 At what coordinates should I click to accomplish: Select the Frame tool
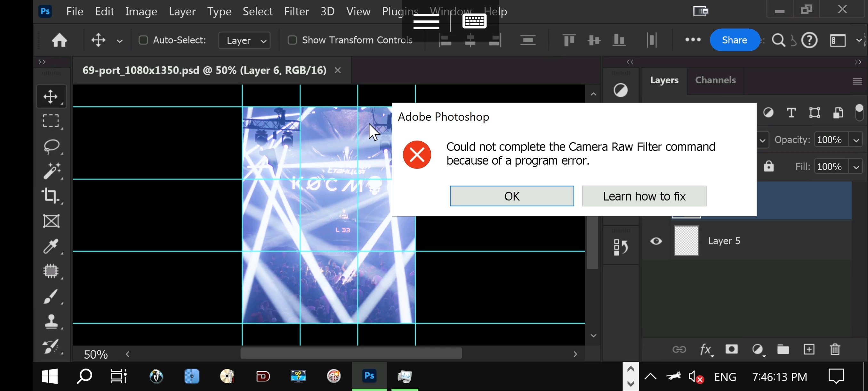point(51,221)
